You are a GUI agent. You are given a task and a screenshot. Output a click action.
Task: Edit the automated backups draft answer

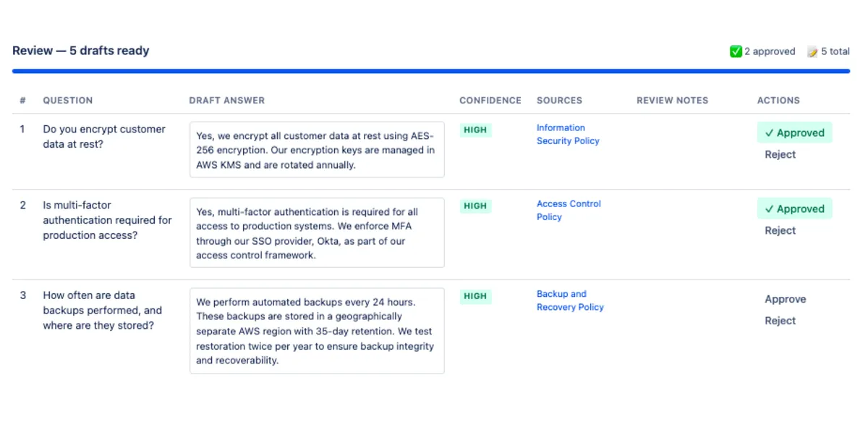[317, 331]
